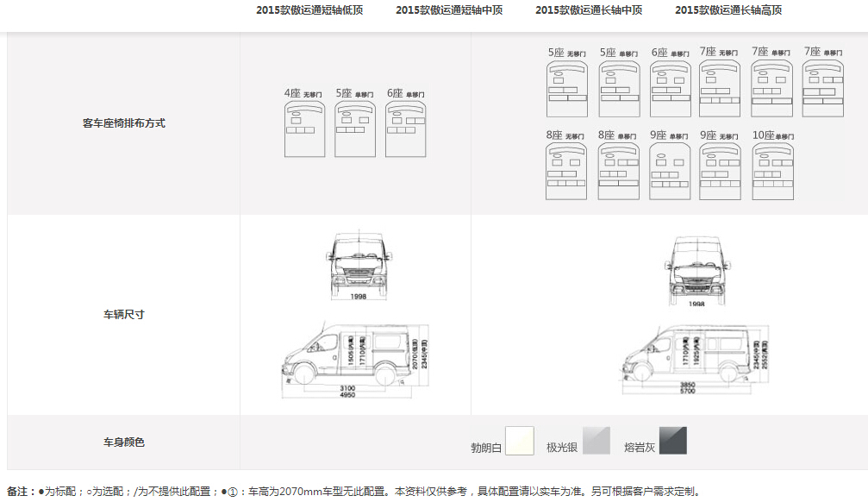Select the short-axle 5座 单移门 seat diagram
This screenshot has width=868, height=502.
click(x=355, y=129)
